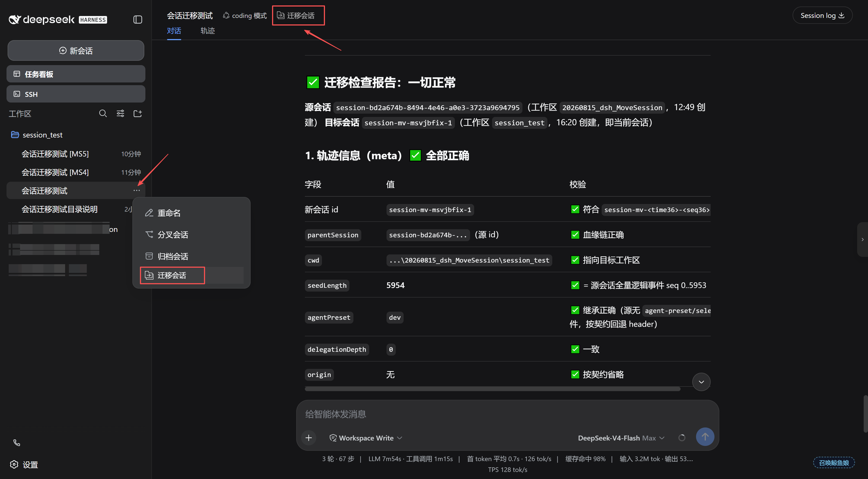Open the DeepSeek-V4-Flash Max model dropdown
The image size is (868, 479).
tap(621, 438)
